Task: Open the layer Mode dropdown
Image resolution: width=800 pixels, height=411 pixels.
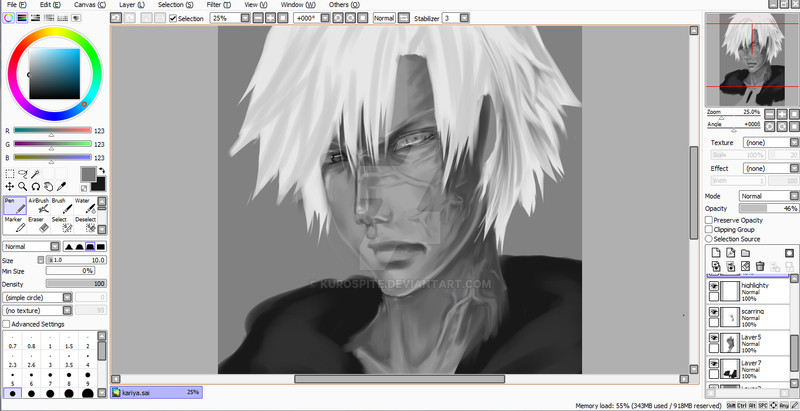Action: point(794,196)
